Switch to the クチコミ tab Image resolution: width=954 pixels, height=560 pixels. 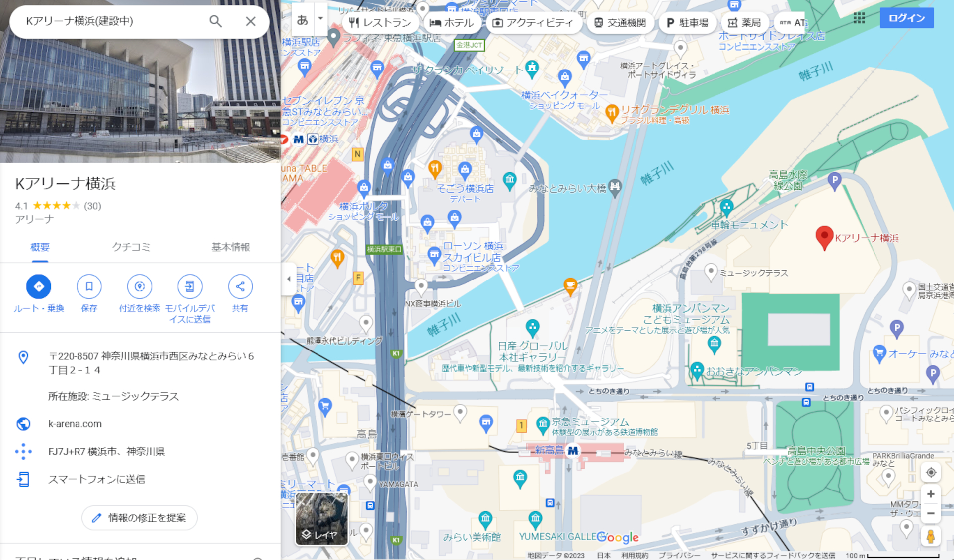pyautogui.click(x=132, y=247)
